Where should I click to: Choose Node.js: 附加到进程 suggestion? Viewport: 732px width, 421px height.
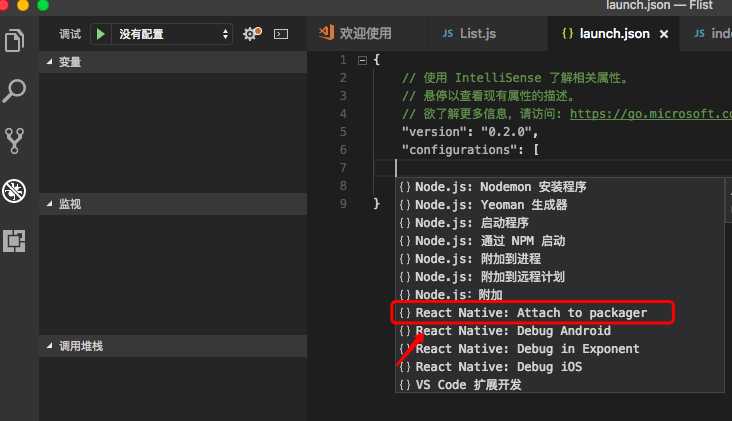[559, 259]
